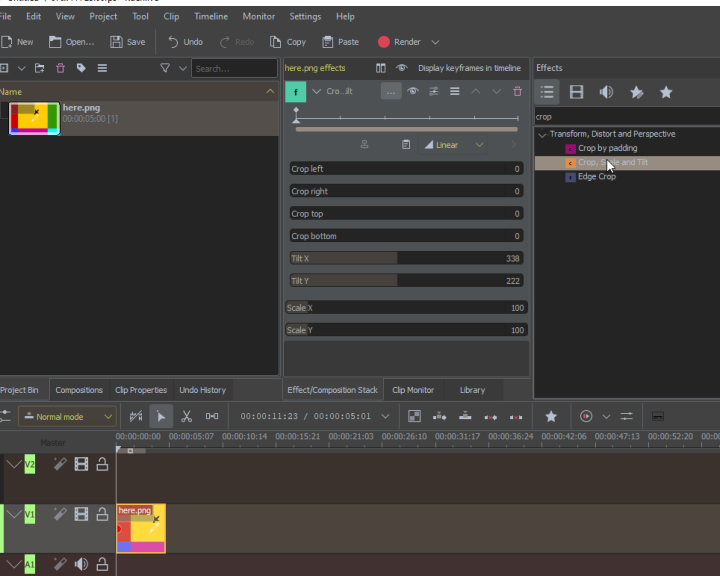The height and width of the screenshot is (576, 720).
Task: Start rendering with the Render button
Action: (399, 42)
